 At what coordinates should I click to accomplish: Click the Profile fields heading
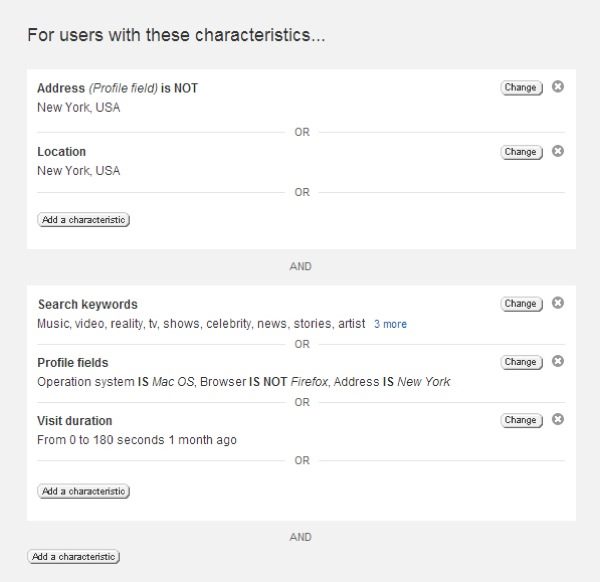tap(72, 363)
